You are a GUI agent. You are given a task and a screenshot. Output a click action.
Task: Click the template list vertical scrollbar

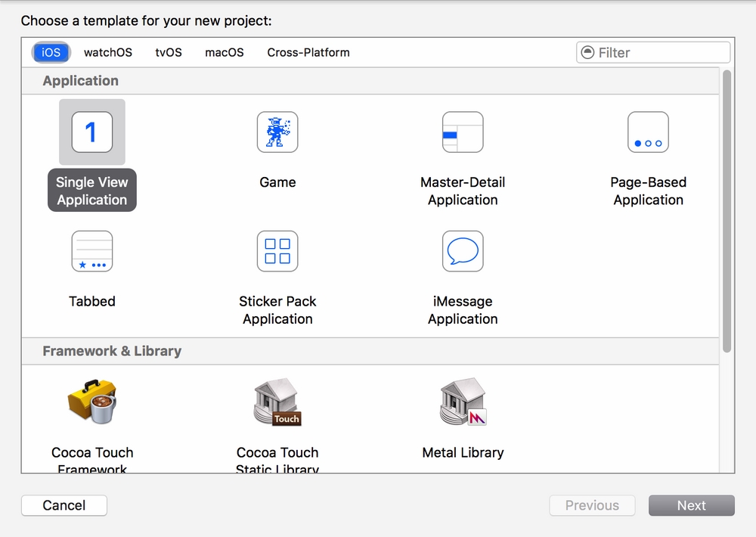pos(727,212)
